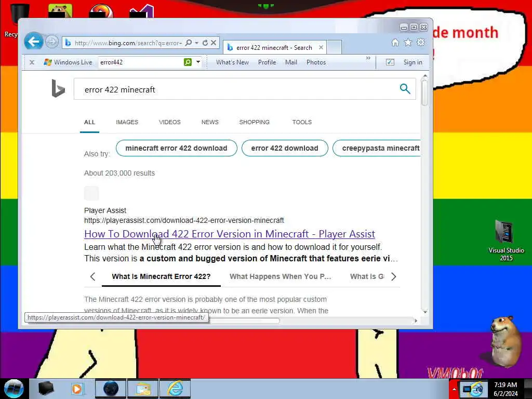The image size is (532, 399).
Task: Select the ALL results tab
Action: point(89,122)
